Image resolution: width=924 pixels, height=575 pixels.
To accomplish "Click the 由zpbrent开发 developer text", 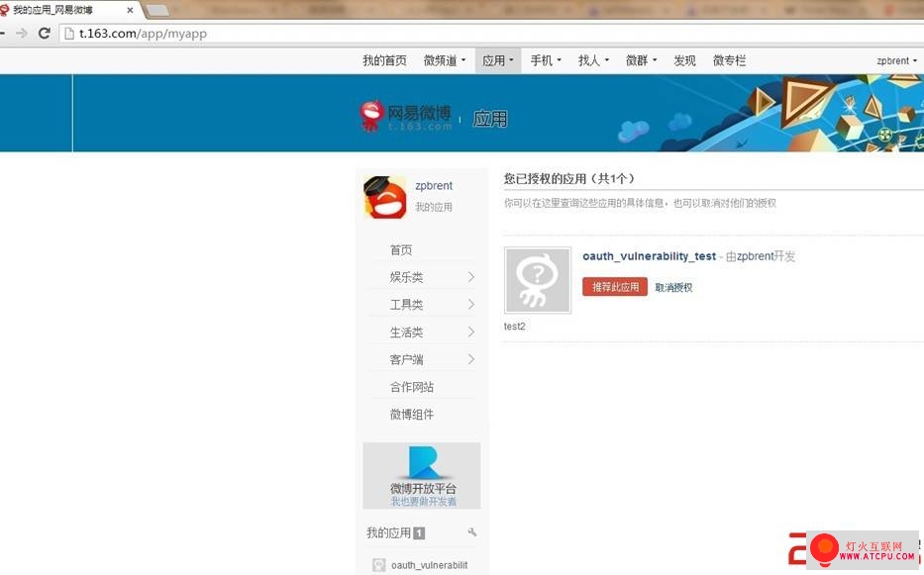I will (x=761, y=256).
